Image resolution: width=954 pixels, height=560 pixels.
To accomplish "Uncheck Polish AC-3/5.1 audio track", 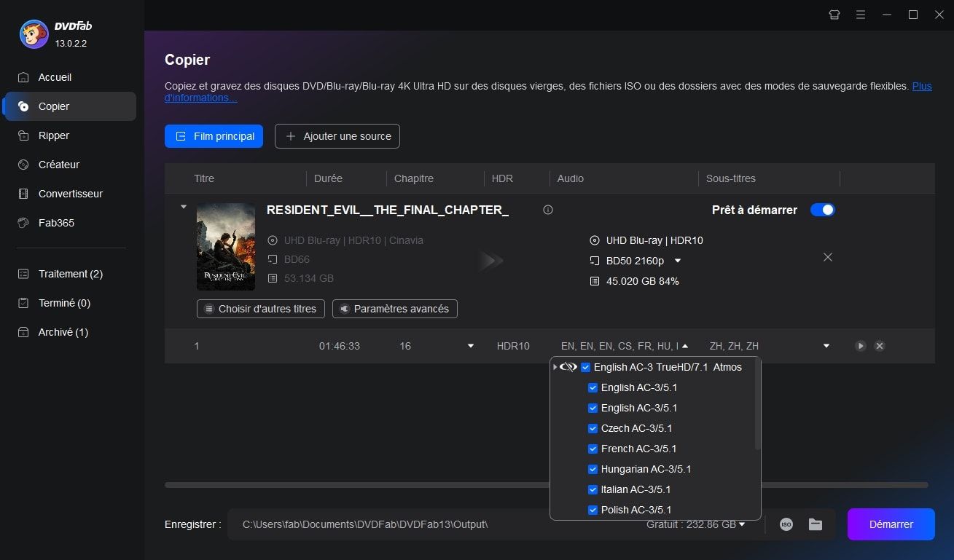I will click(593, 510).
